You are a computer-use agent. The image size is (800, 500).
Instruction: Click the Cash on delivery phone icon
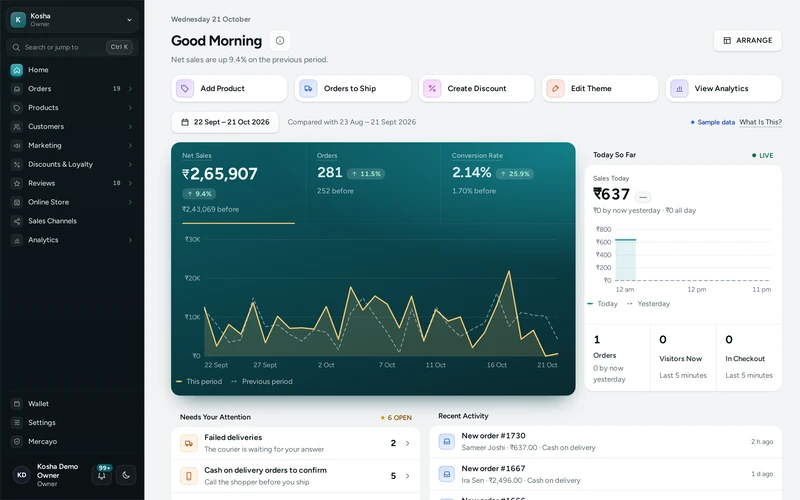coord(188,476)
